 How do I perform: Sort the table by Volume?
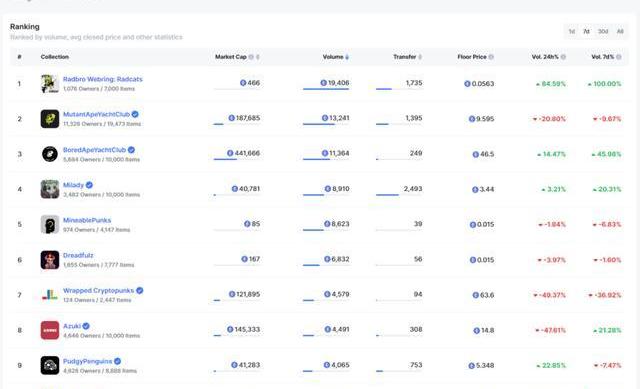click(x=347, y=57)
